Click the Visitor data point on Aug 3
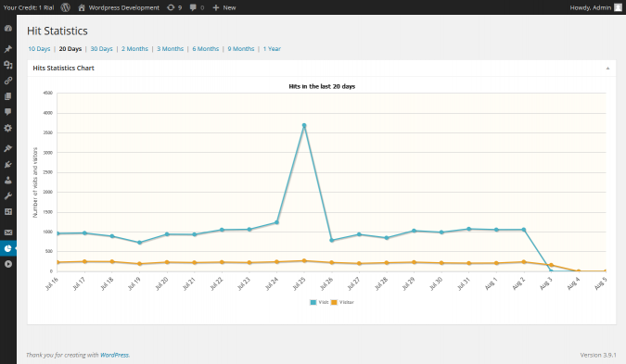The width and height of the screenshot is (626, 364). (x=551, y=265)
